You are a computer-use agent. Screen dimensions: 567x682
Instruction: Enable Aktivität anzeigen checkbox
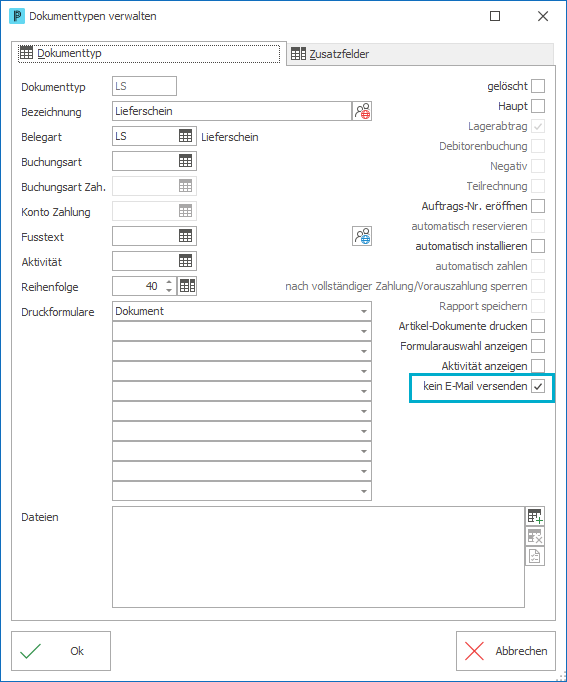[538, 366]
